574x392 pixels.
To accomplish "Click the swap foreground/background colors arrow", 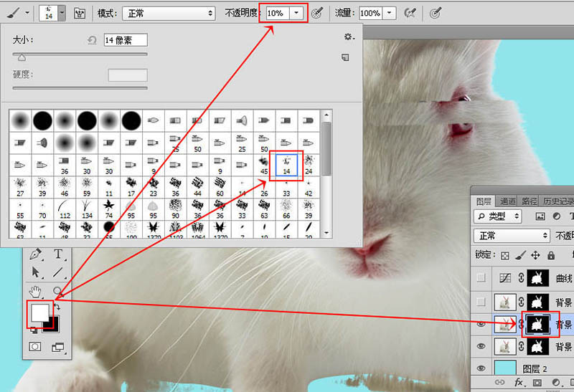I will [57, 307].
